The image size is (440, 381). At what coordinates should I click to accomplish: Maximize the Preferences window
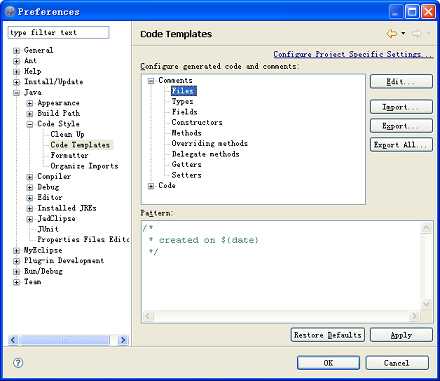412,12
